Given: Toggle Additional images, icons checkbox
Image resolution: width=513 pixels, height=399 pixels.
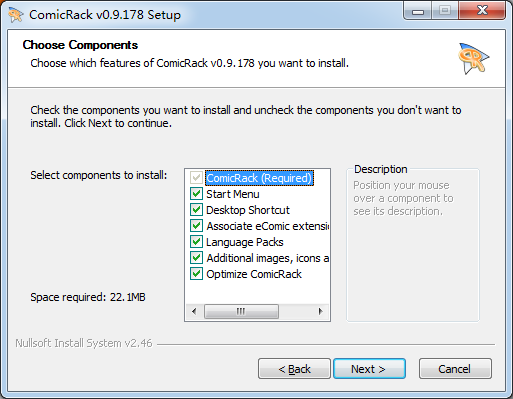Looking at the screenshot, I should click(196, 258).
